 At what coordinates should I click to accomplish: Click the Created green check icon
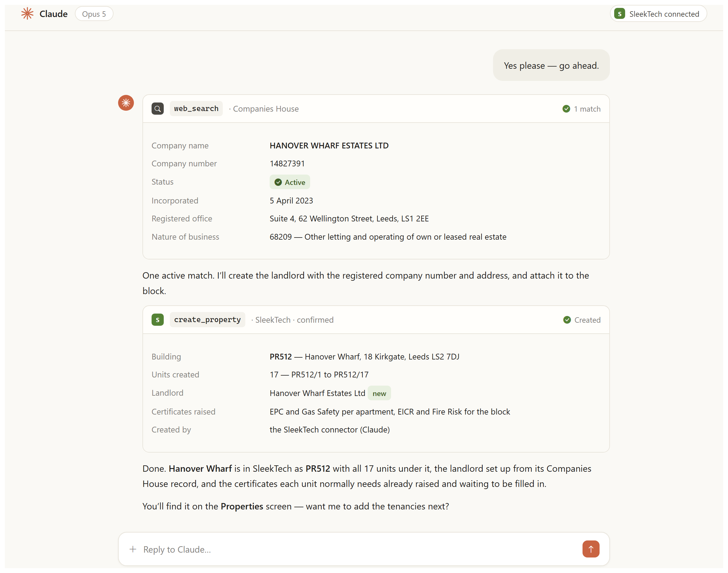(567, 320)
